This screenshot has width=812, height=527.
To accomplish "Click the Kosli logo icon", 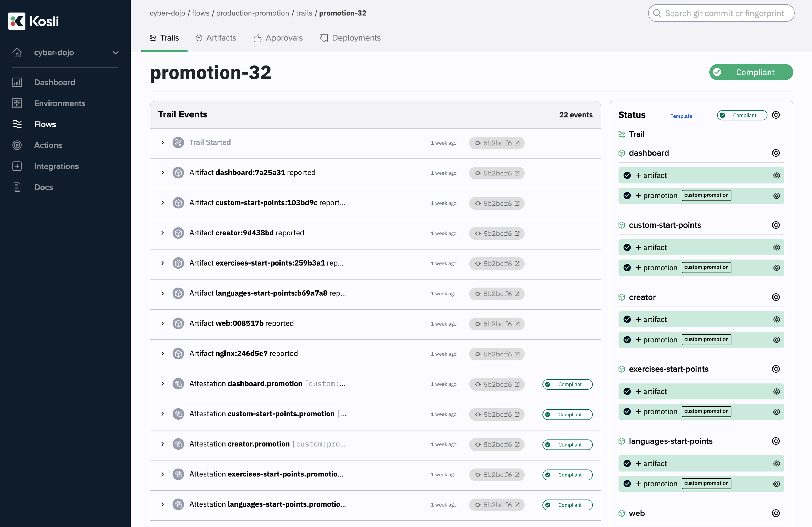I will (17, 21).
